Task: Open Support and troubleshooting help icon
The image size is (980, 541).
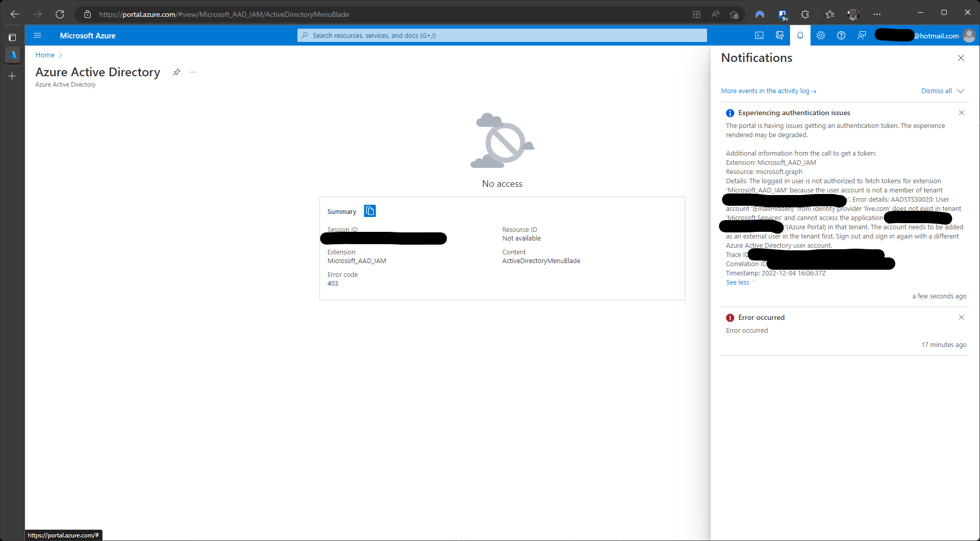Action: (841, 35)
